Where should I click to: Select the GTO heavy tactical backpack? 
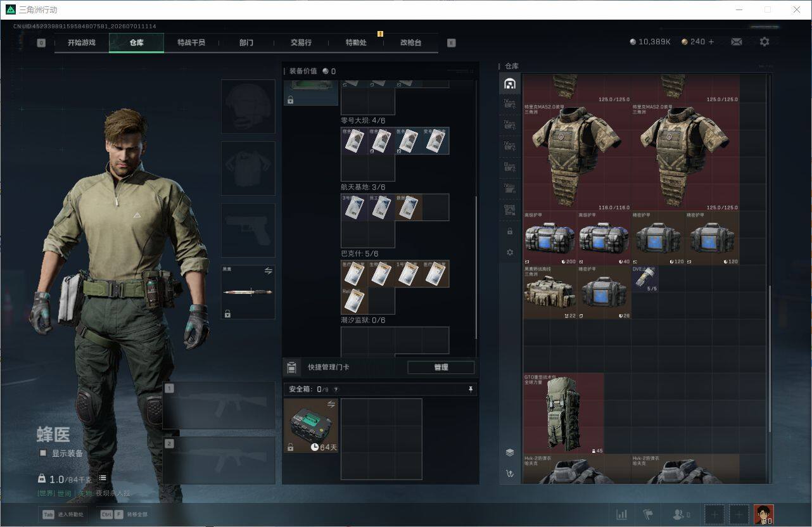tap(563, 414)
